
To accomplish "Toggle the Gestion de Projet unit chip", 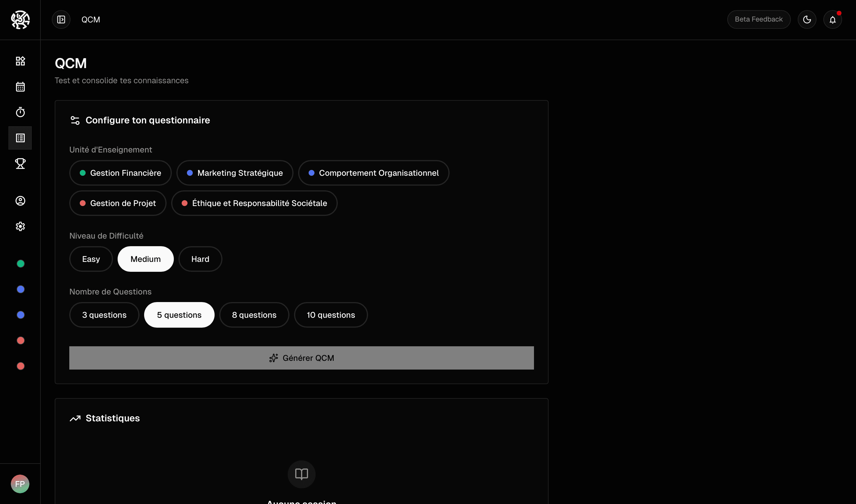I will [118, 203].
